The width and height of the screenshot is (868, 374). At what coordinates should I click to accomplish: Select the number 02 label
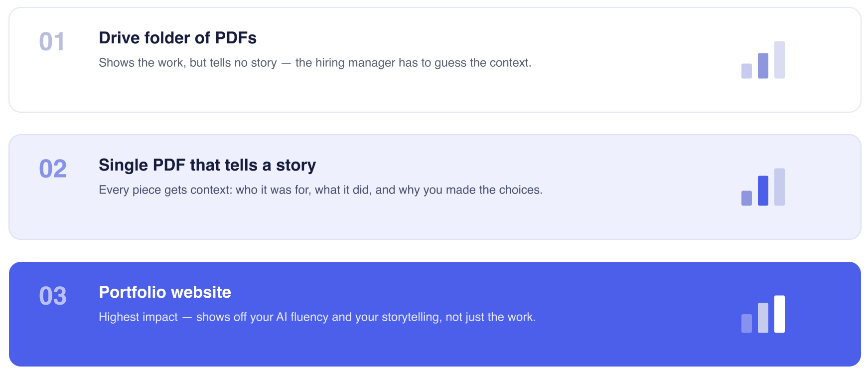[53, 169]
